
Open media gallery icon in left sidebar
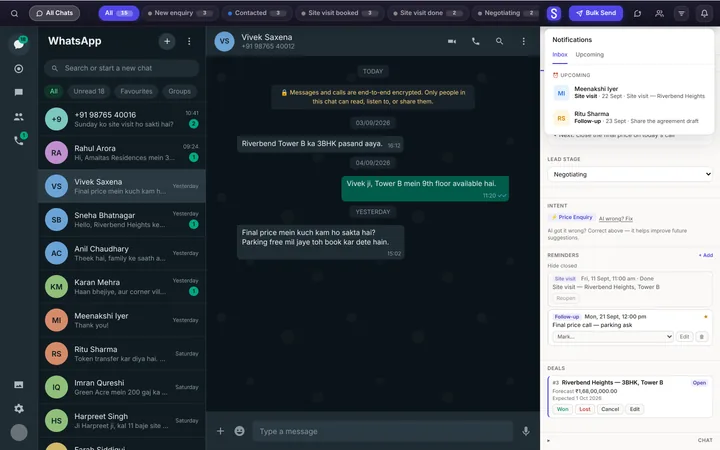(x=19, y=385)
